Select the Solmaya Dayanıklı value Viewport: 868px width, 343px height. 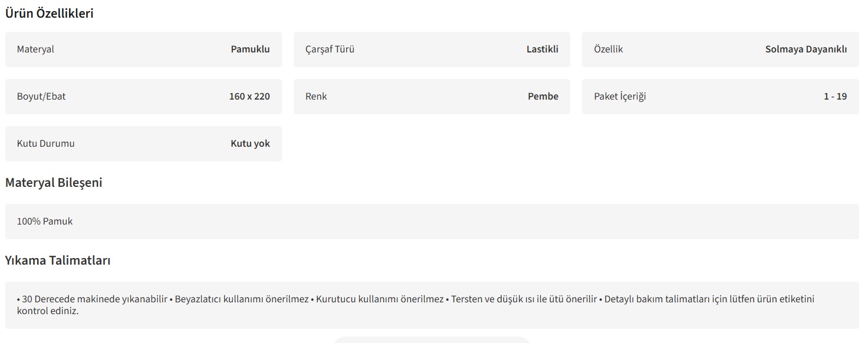pos(805,50)
